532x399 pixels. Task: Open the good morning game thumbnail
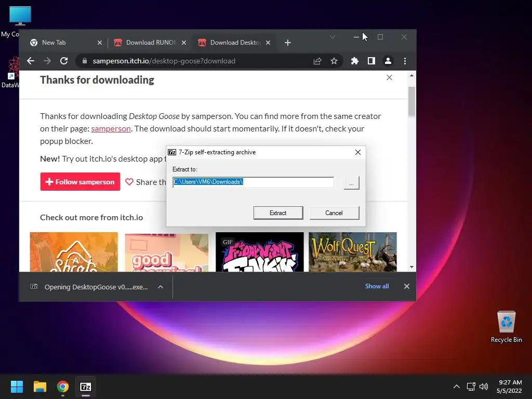click(167, 252)
